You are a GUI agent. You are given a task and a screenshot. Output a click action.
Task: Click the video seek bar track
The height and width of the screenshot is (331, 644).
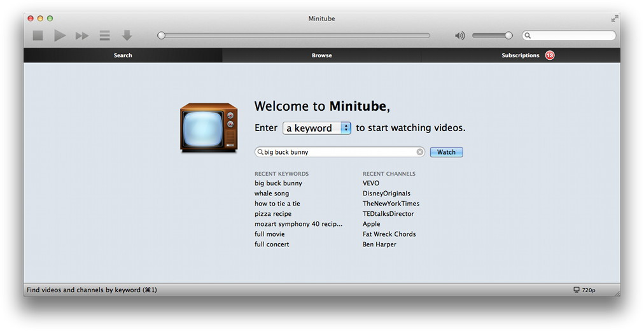(294, 36)
